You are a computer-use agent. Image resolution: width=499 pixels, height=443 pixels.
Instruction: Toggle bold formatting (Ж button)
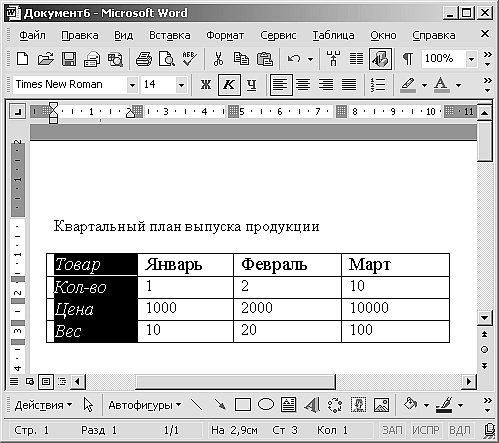click(206, 85)
